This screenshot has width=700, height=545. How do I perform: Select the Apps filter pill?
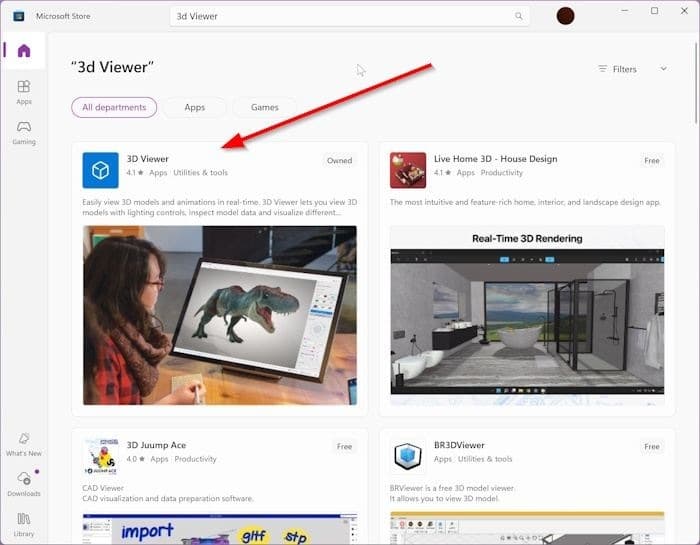coord(194,107)
